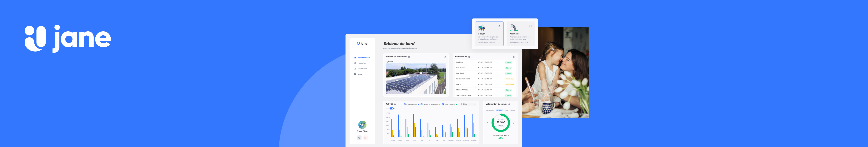Click the jane logo in the sidebar

362,43
